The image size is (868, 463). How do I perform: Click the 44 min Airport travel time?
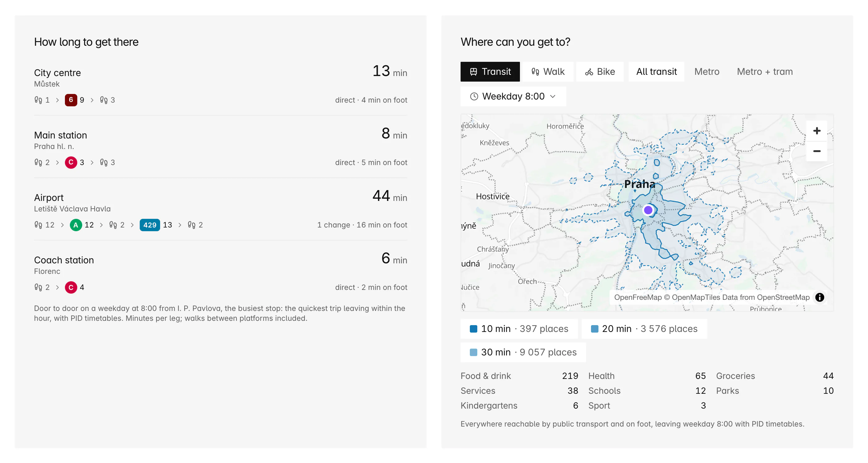click(x=389, y=196)
